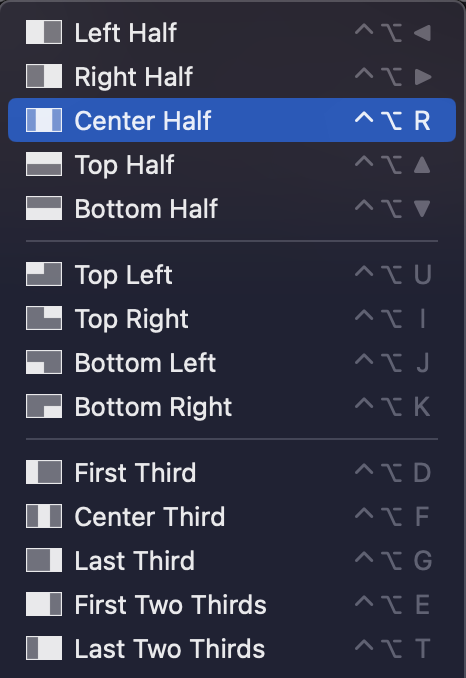Click the Right Half layout icon
The height and width of the screenshot is (678, 466).
[44, 76]
